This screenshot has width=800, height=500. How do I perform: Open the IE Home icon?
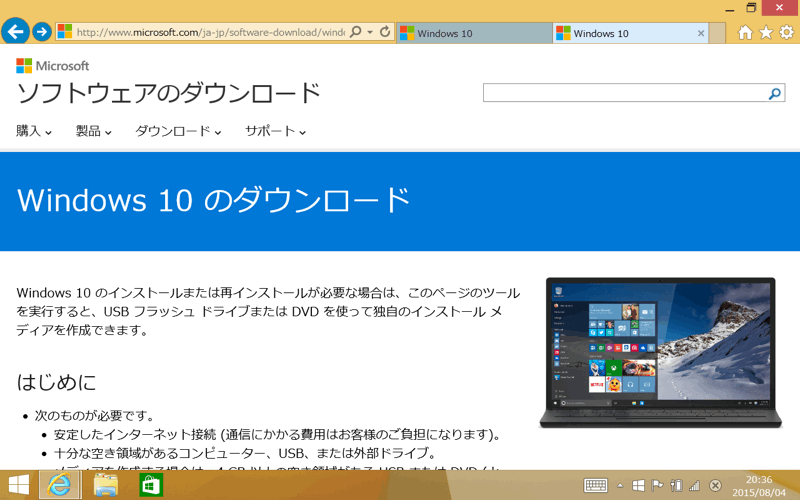click(745, 32)
